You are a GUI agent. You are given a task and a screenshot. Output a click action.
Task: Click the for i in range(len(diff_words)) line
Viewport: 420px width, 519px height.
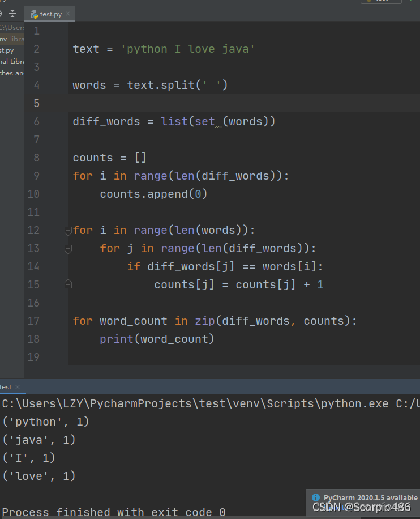point(181,176)
